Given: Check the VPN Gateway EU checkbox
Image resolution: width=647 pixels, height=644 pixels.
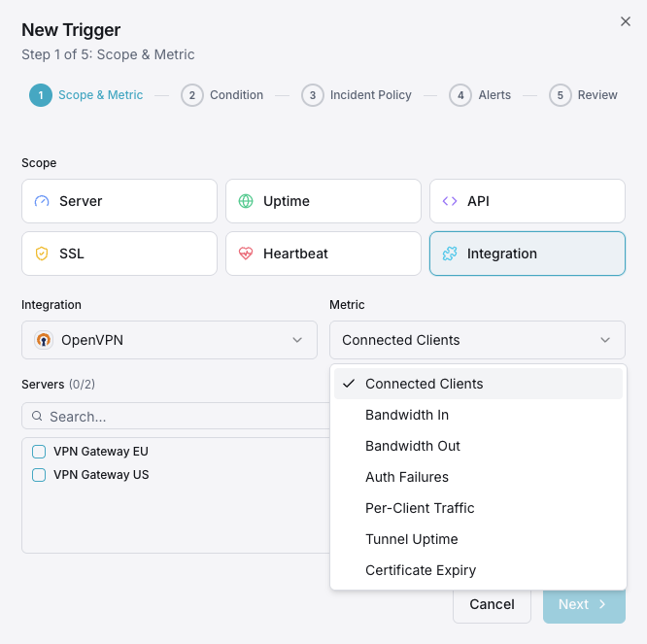Looking at the screenshot, I should click(39, 452).
